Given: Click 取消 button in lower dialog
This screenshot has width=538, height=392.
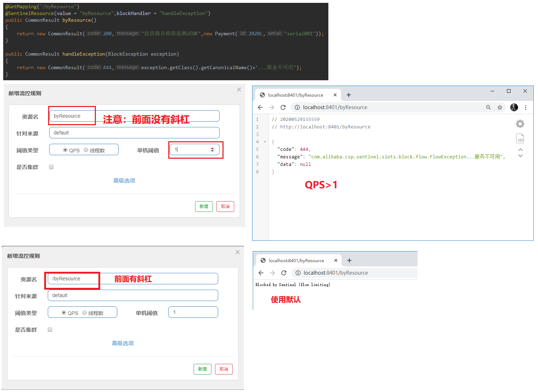Looking at the screenshot, I should point(224,369).
